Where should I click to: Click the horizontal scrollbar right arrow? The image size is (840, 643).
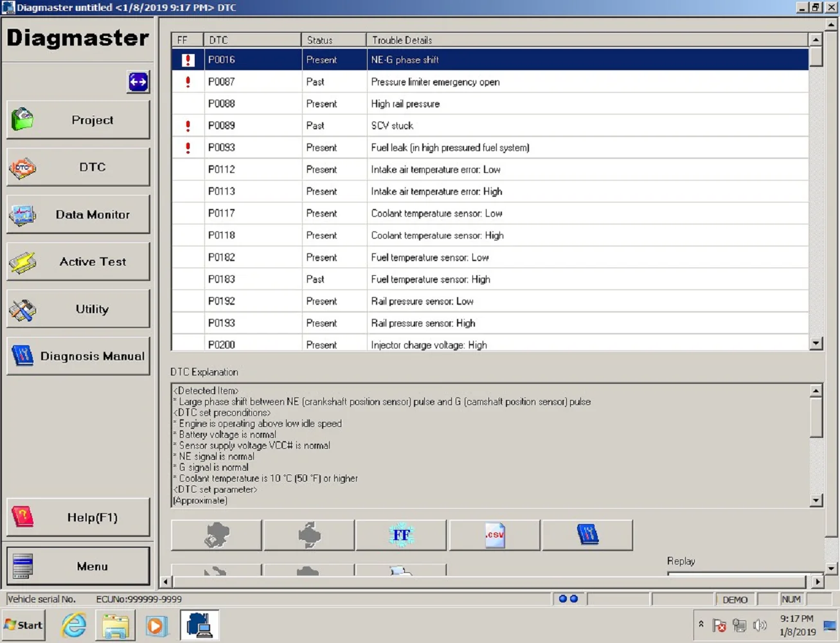(818, 582)
